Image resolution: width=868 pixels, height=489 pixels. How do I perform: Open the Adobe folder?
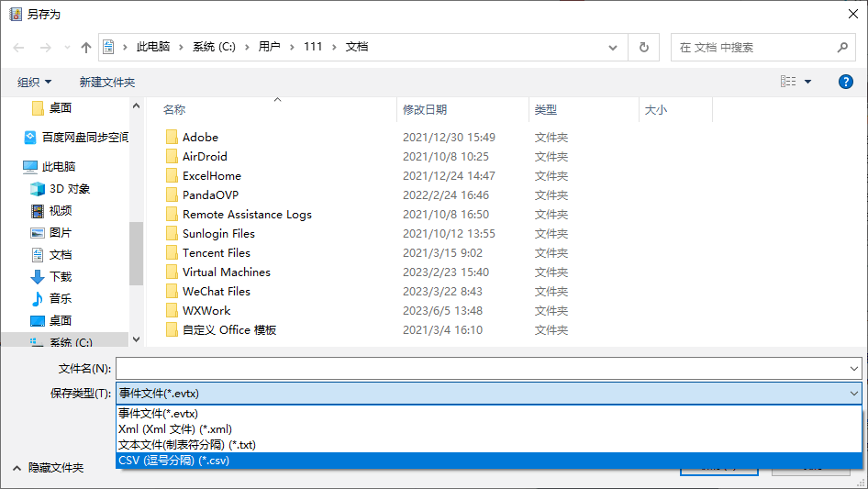coord(200,138)
